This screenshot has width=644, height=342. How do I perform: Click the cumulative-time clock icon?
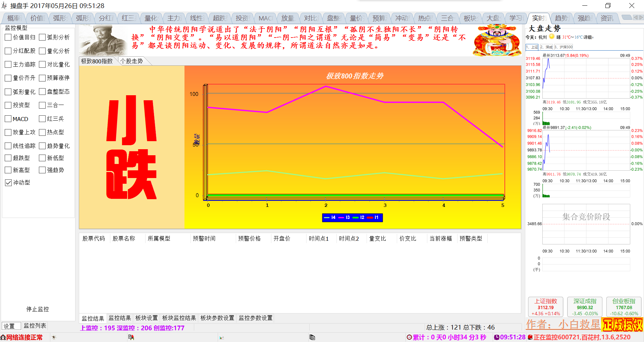[x=409, y=337]
